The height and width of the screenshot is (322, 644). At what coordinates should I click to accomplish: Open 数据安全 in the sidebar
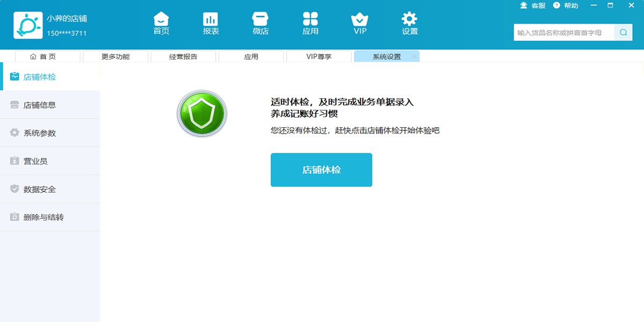pyautogui.click(x=40, y=189)
